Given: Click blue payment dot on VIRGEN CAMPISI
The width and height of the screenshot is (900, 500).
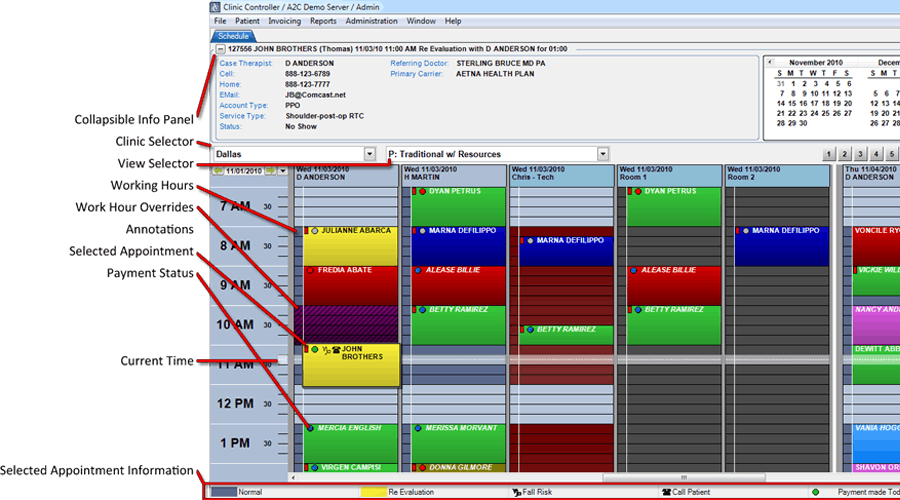Looking at the screenshot, I should pyautogui.click(x=315, y=468).
